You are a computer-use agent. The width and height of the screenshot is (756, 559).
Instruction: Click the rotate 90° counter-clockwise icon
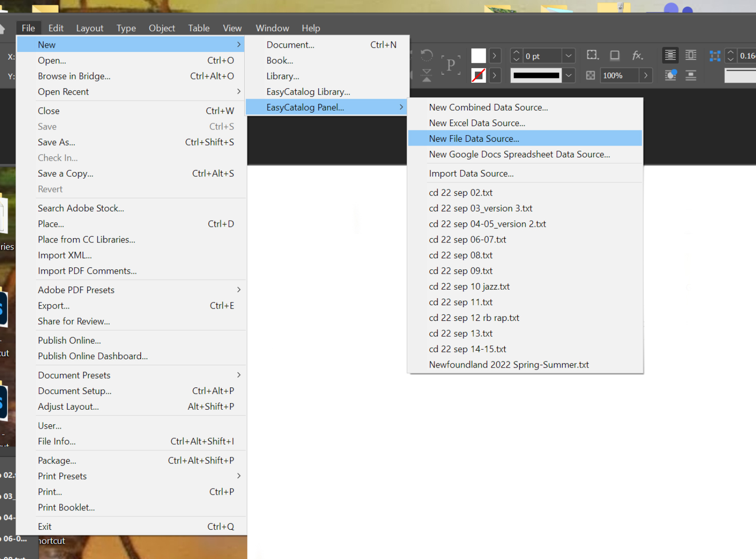pos(427,55)
